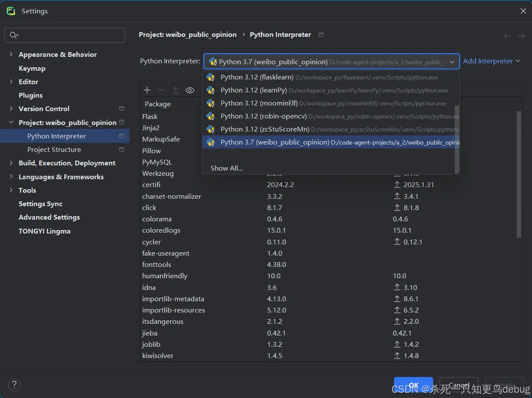Expand the Tools settings section
Screen dimensions: 532x398
11,190
